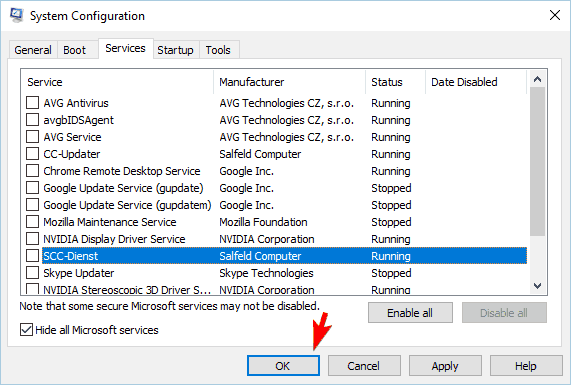Close the System Configuration window
The height and width of the screenshot is (385, 571).
point(555,15)
